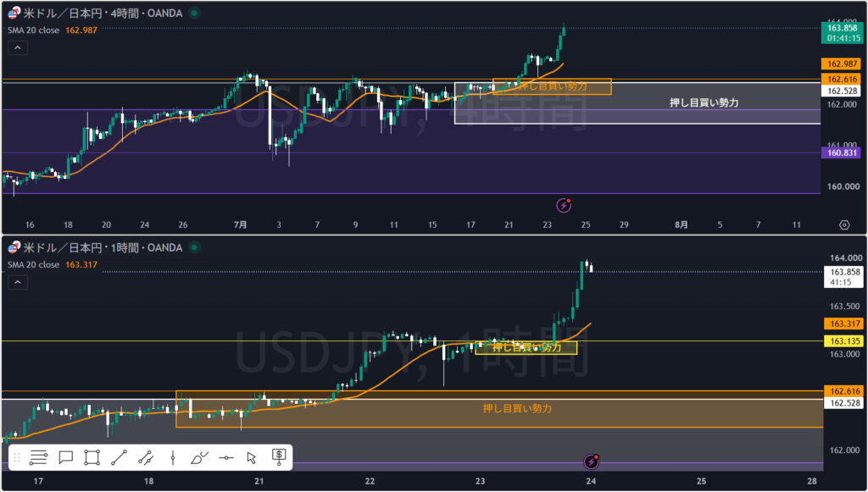Viewport: 868px width, 492px height.
Task: Click white 163.858 price label on 1-hour chart
Action: [845, 277]
